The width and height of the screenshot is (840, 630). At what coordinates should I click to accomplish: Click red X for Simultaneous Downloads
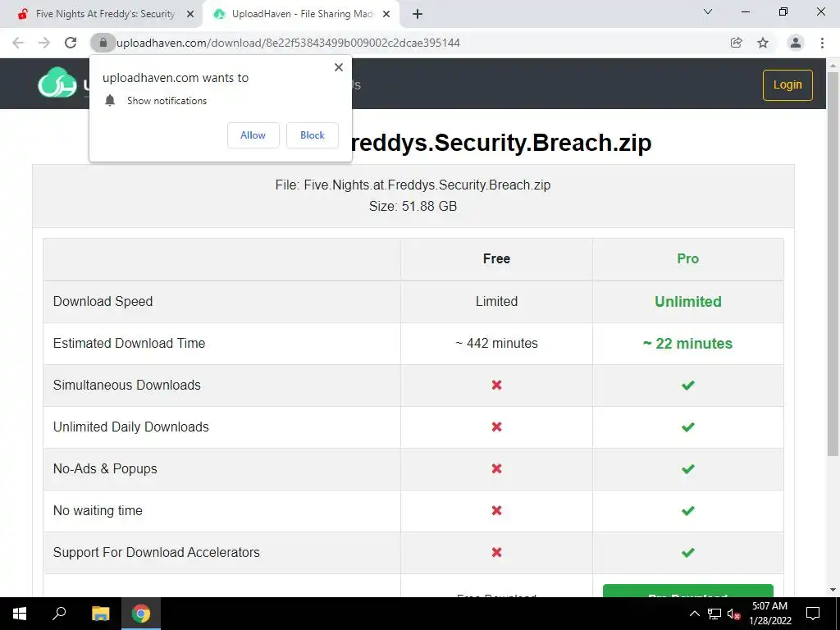pos(496,386)
